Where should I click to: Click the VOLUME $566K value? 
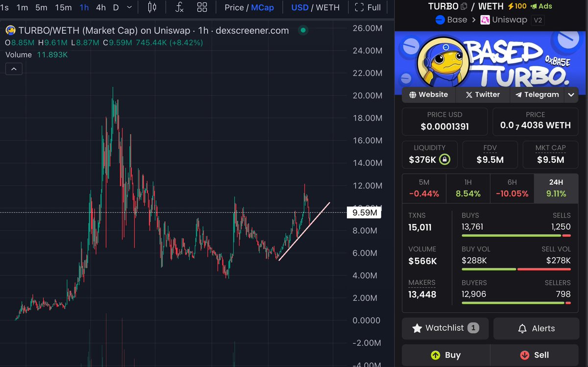pyautogui.click(x=422, y=261)
